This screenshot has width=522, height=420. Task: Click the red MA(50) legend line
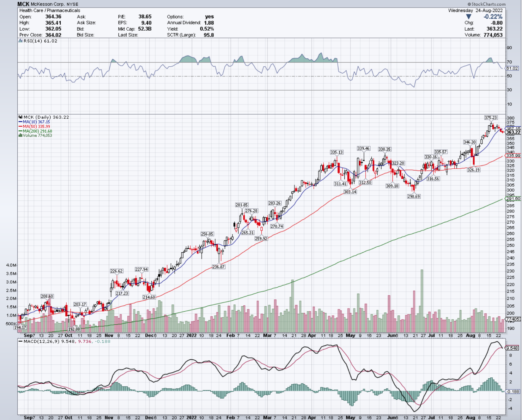[x=21, y=127]
